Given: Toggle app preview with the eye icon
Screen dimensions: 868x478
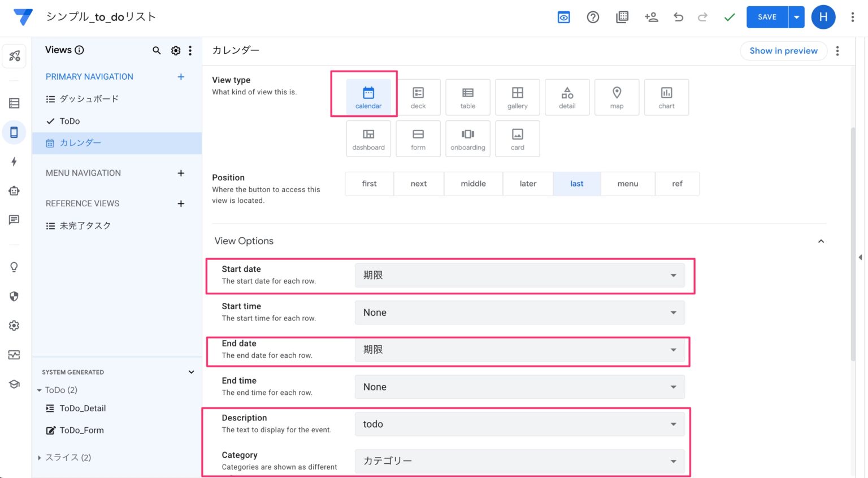Looking at the screenshot, I should click(x=563, y=17).
